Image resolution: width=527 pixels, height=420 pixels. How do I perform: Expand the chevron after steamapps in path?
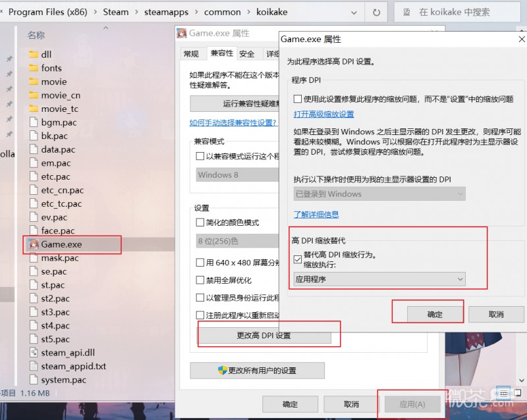(x=196, y=13)
